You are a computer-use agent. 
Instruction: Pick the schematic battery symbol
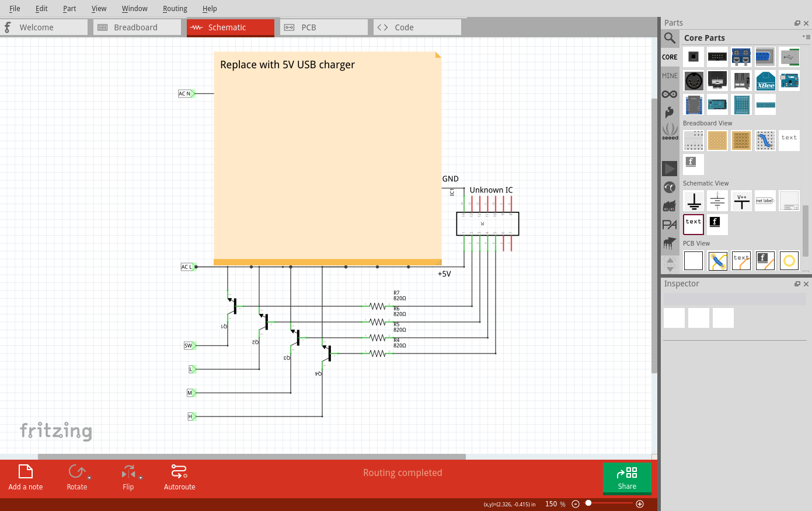pyautogui.click(x=717, y=201)
